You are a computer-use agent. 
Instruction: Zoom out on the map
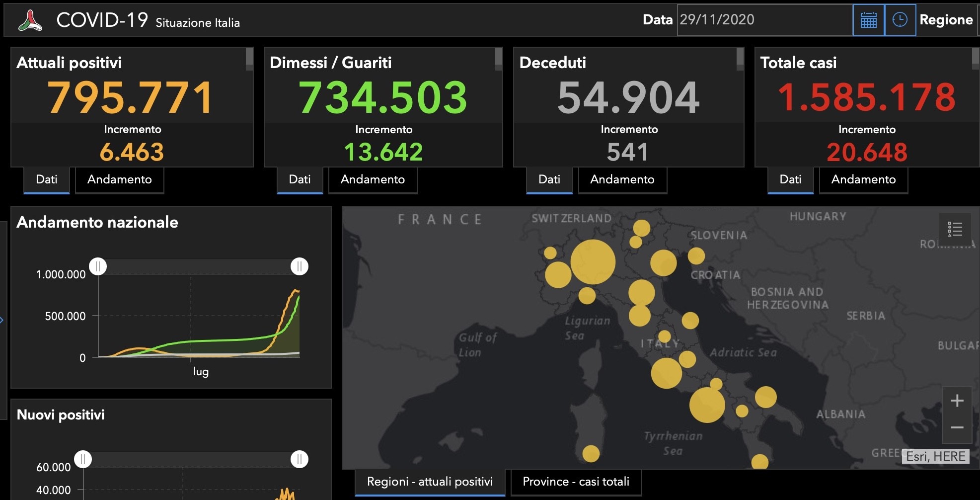click(x=957, y=427)
